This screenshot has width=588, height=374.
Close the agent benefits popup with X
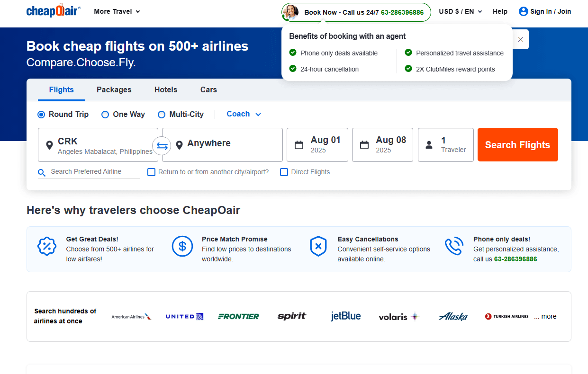[520, 39]
